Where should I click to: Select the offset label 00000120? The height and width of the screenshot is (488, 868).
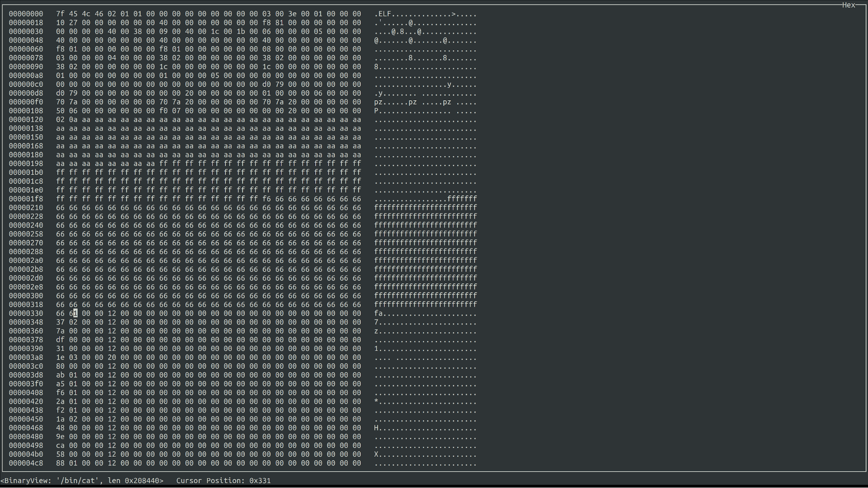26,119
